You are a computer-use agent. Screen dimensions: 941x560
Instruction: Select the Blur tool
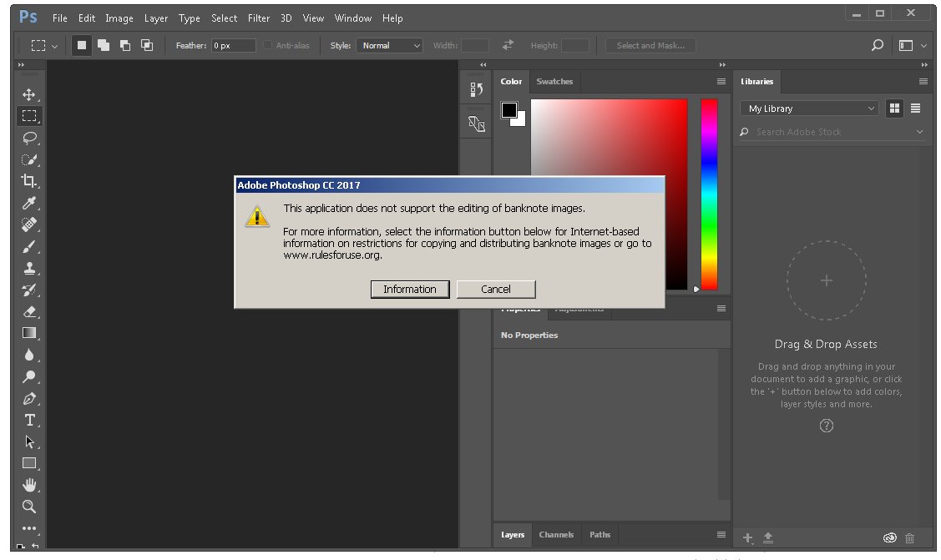point(28,355)
